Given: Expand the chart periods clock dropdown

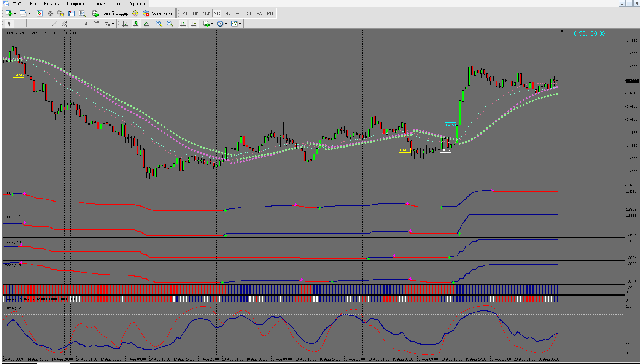Looking at the screenshot, I should tap(226, 24).
